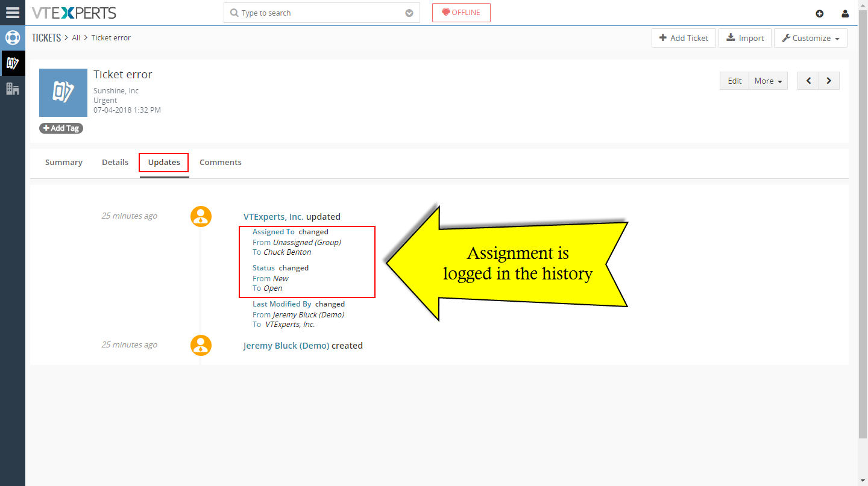This screenshot has height=486, width=868.
Task: Switch to the Details tab
Action: [x=115, y=163]
